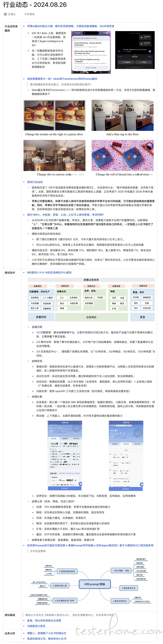Enlarge the right 故障详情 phone screenshot
Image resolution: width=163 pixels, height=644 pixels.
(x=126, y=456)
